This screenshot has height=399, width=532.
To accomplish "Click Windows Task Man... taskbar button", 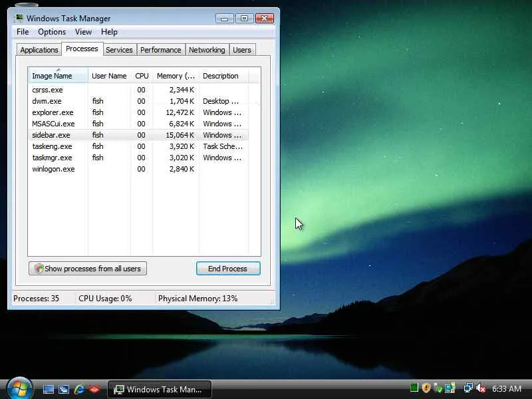I will (160, 390).
